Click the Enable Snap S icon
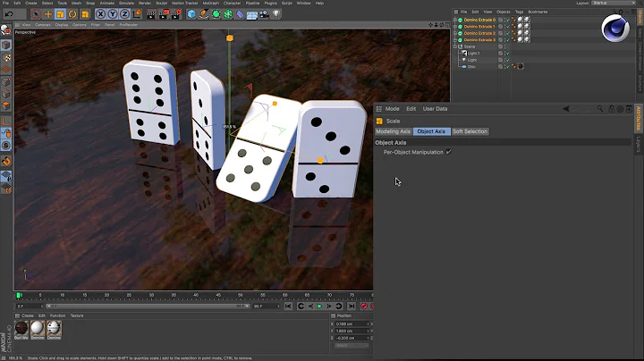This screenshot has height=361, width=644. [5, 146]
